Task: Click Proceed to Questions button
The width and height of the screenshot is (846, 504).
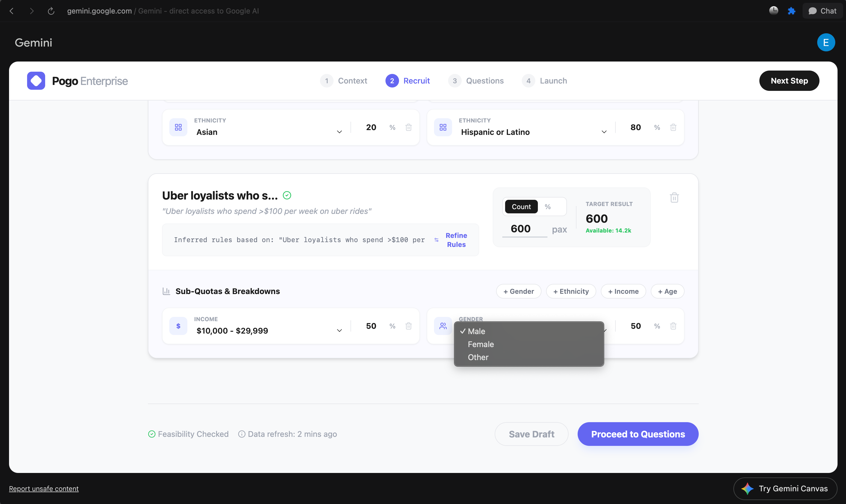Action: (637, 434)
